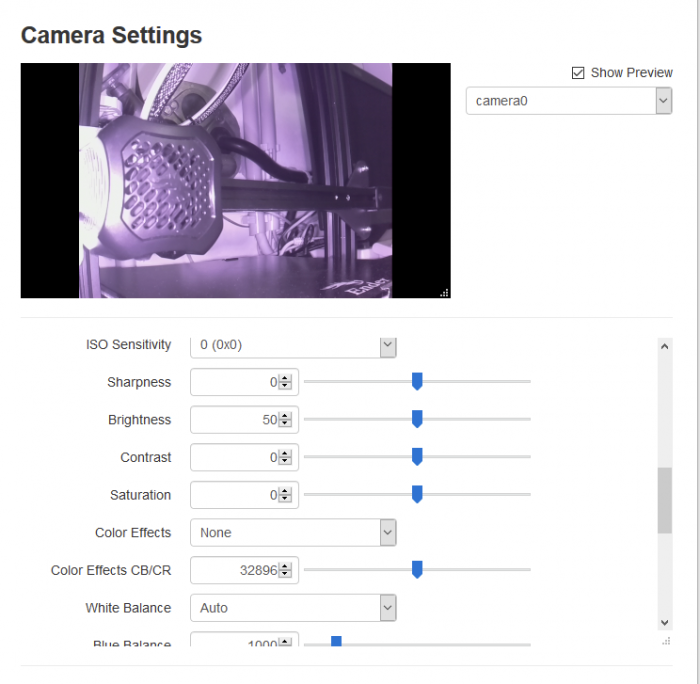Click the Contrast spinner arrows
700x684 pixels.
pyautogui.click(x=285, y=458)
